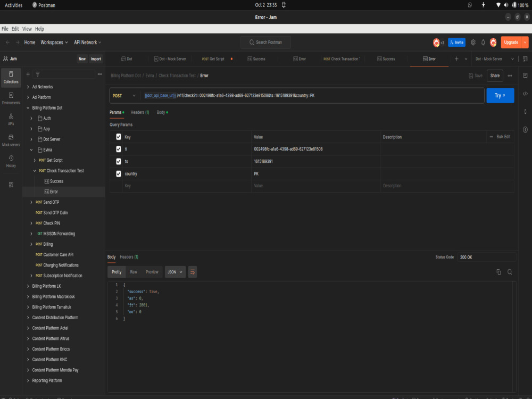Copy the response body with copy icon
The height and width of the screenshot is (399, 532).
click(x=499, y=272)
